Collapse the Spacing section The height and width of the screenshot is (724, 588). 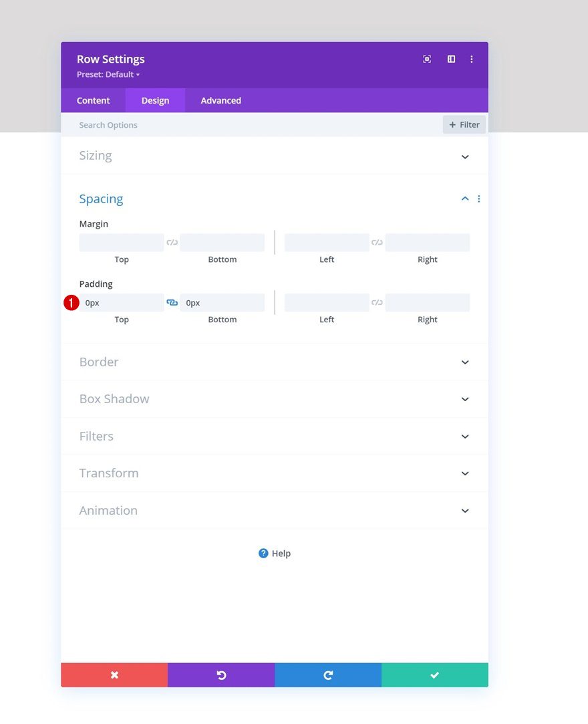click(465, 199)
